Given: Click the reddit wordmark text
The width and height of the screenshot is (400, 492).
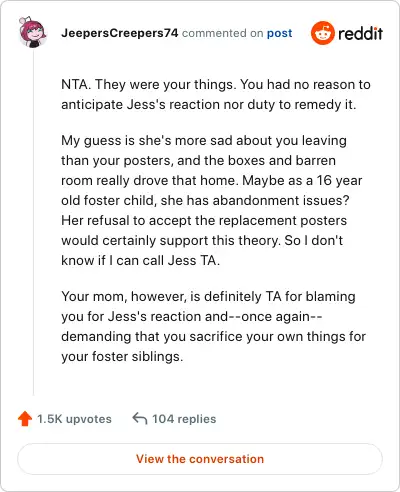Looking at the screenshot, I should (360, 33).
